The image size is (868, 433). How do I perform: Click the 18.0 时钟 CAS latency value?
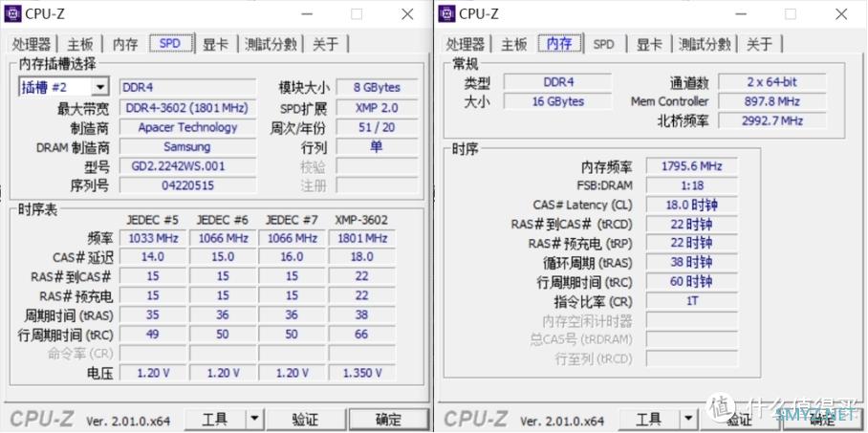click(x=692, y=205)
